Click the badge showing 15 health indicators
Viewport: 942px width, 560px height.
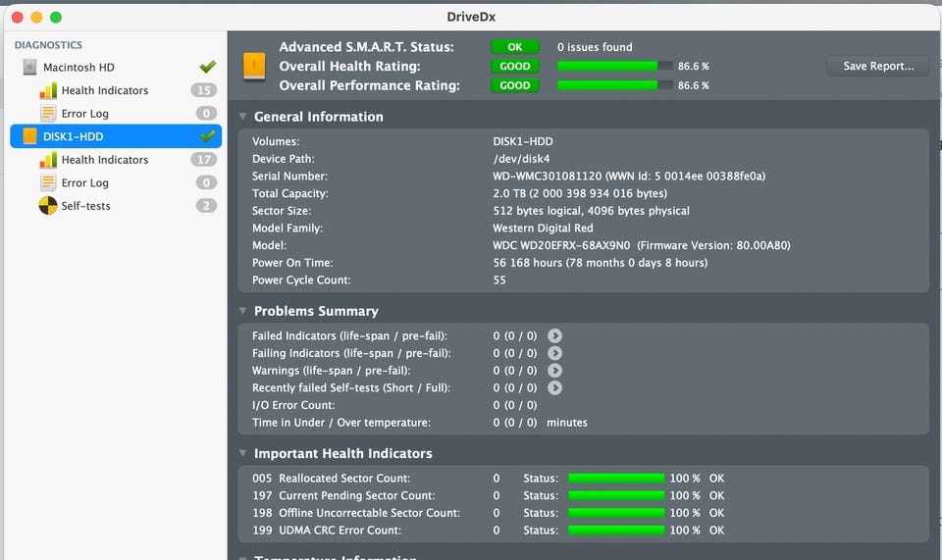point(204,90)
